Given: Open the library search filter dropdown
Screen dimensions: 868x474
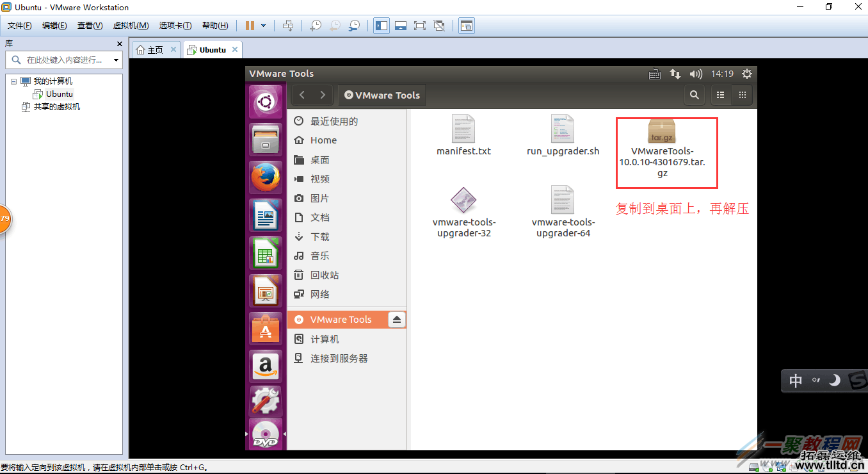Looking at the screenshot, I should coord(117,60).
